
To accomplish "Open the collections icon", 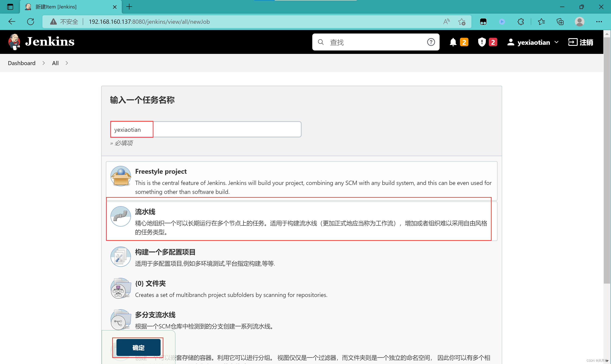I will point(560,22).
